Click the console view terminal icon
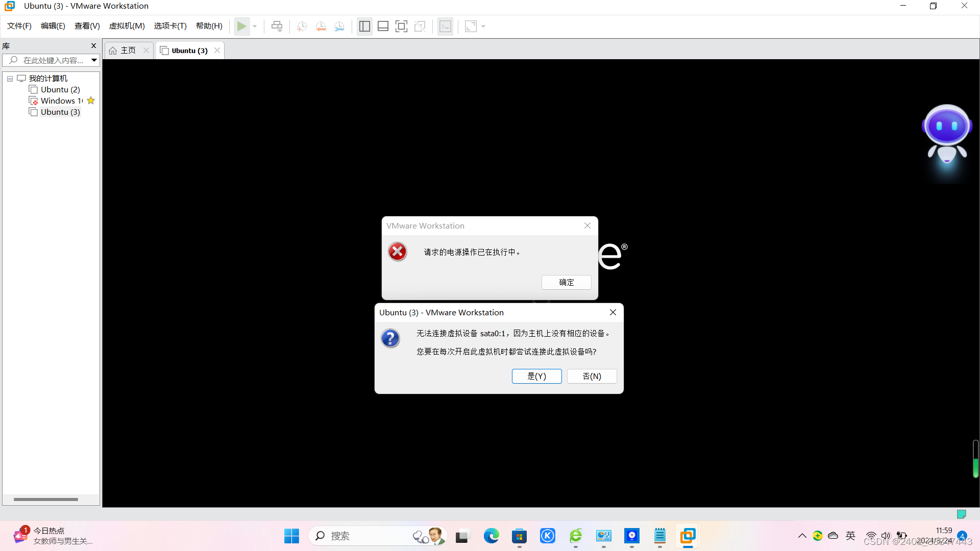 click(x=445, y=26)
